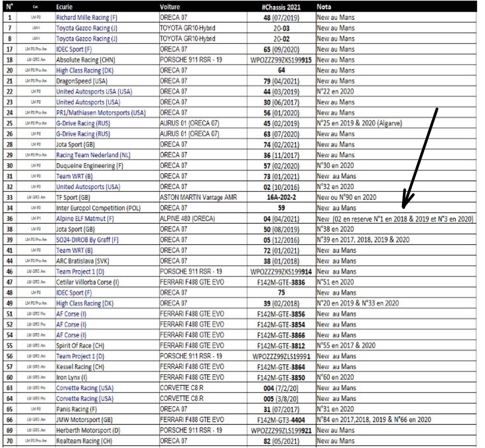Screen dimensions: 485x448
Task: Click the chassis cell 004 (7/2/20)
Action: (x=281, y=388)
